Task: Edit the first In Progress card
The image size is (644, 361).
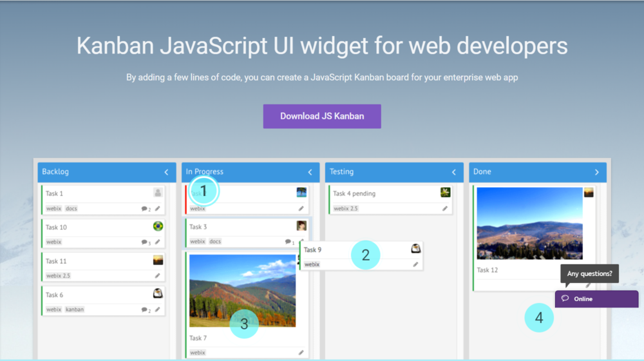Action: pos(301,208)
